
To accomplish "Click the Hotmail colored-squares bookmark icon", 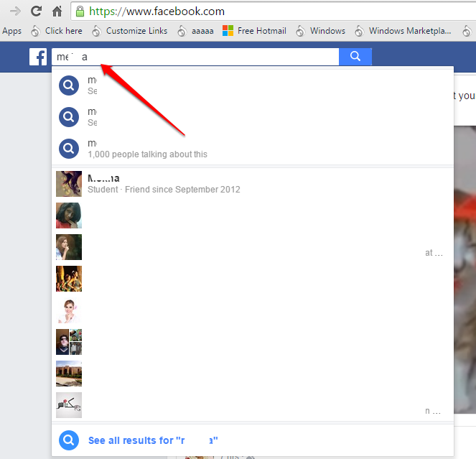I will pos(228,31).
